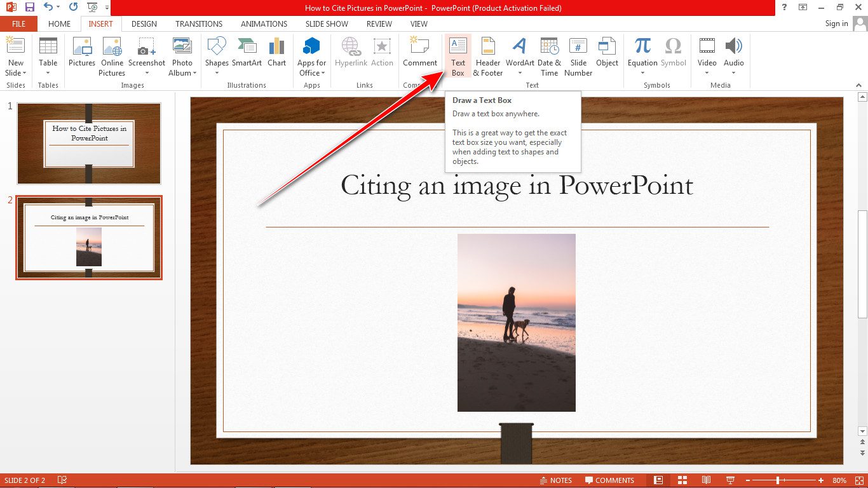Insert the Slide Number

578,54
